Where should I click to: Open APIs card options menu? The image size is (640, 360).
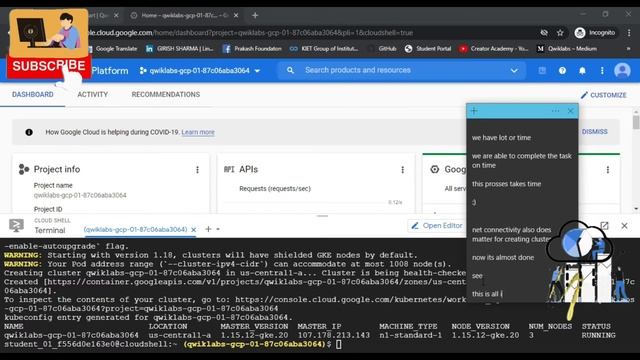point(402,170)
